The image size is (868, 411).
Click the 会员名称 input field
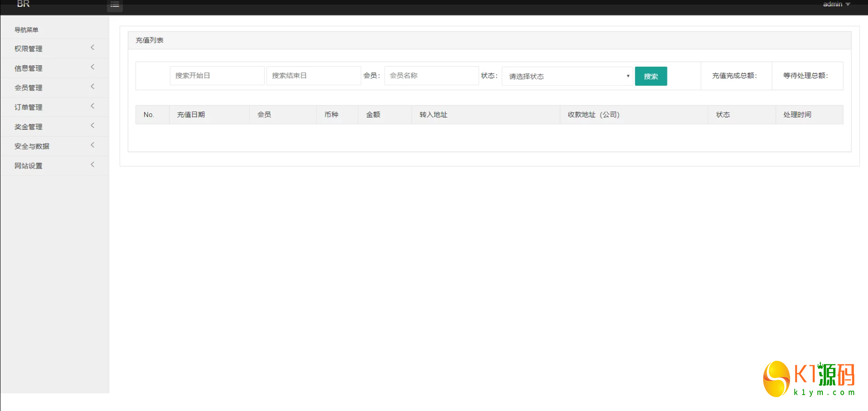point(431,76)
